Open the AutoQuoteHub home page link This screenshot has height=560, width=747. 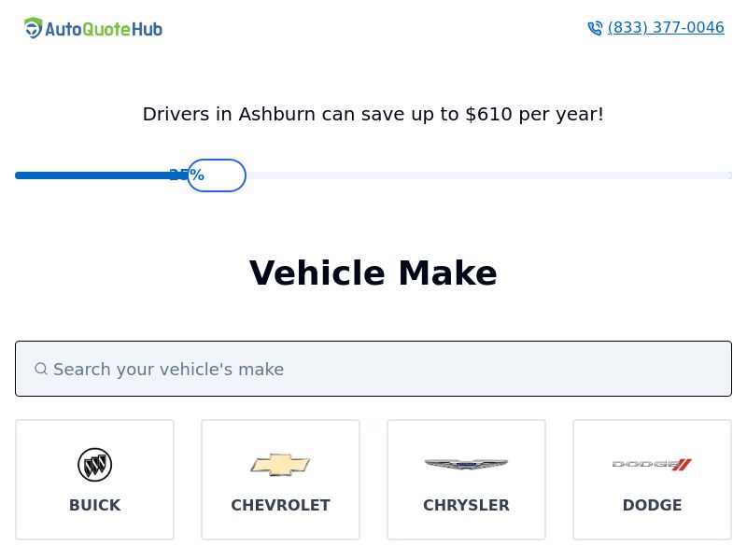[x=93, y=28]
